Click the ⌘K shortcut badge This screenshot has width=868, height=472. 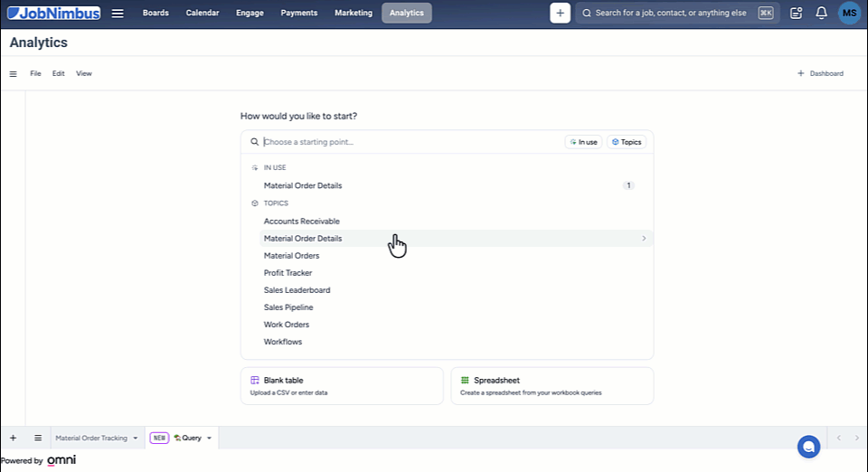pyautogui.click(x=766, y=13)
